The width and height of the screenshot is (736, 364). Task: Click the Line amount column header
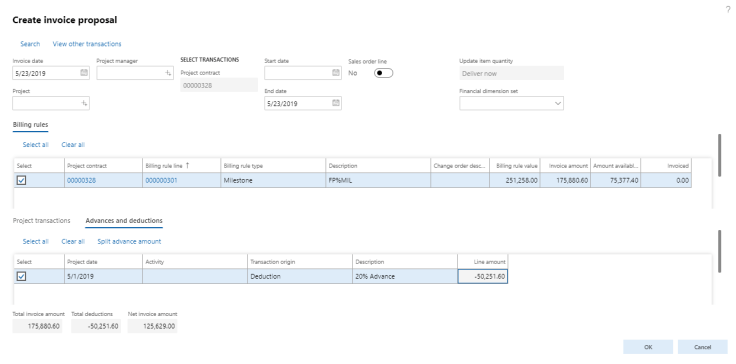[x=483, y=262]
